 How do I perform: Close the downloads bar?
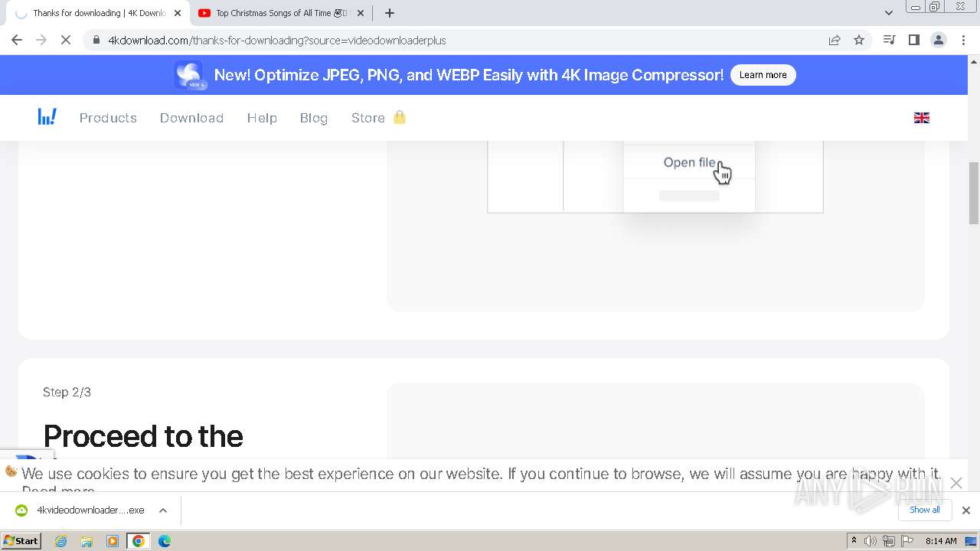click(965, 510)
